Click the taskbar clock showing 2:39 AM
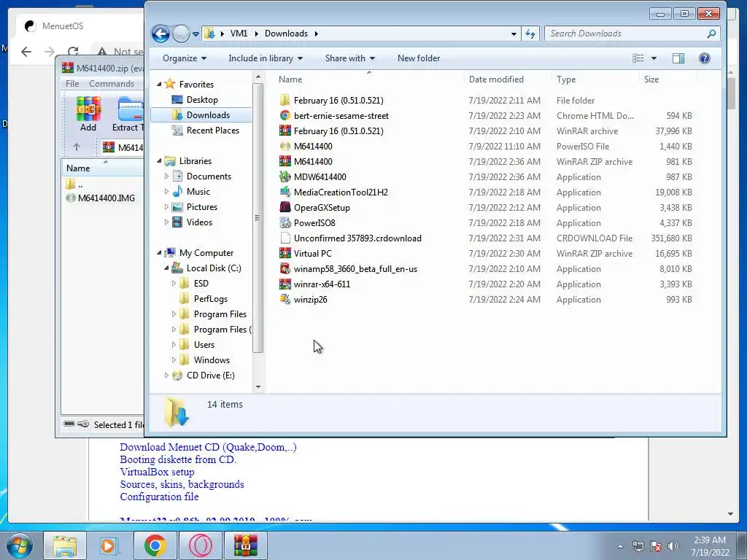This screenshot has width=747, height=560. [x=710, y=546]
